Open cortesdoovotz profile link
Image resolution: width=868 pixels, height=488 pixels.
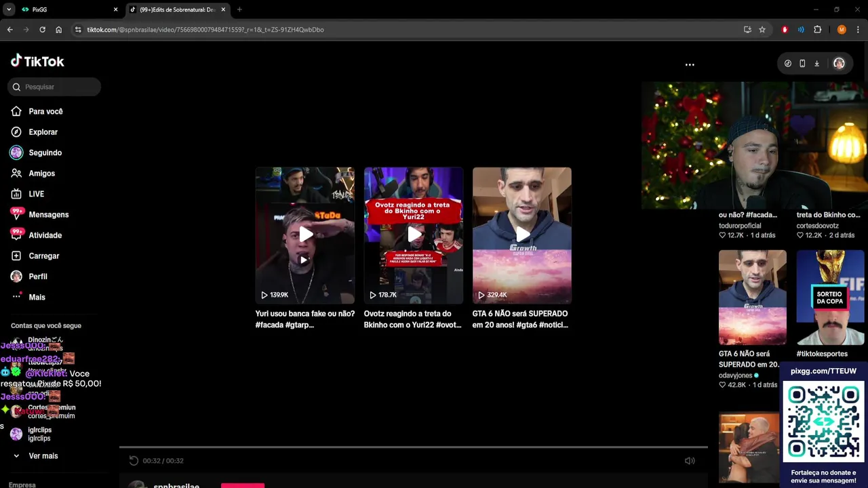click(x=818, y=226)
